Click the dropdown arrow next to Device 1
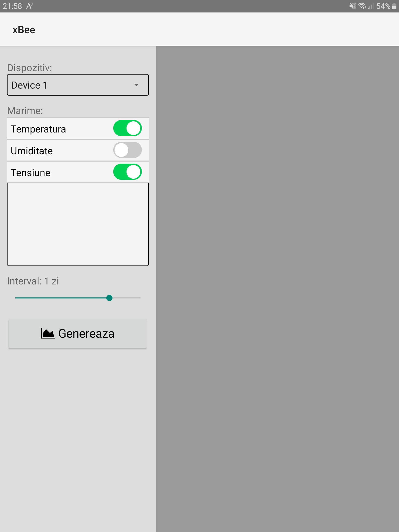Image resolution: width=399 pixels, height=532 pixels. (x=136, y=85)
